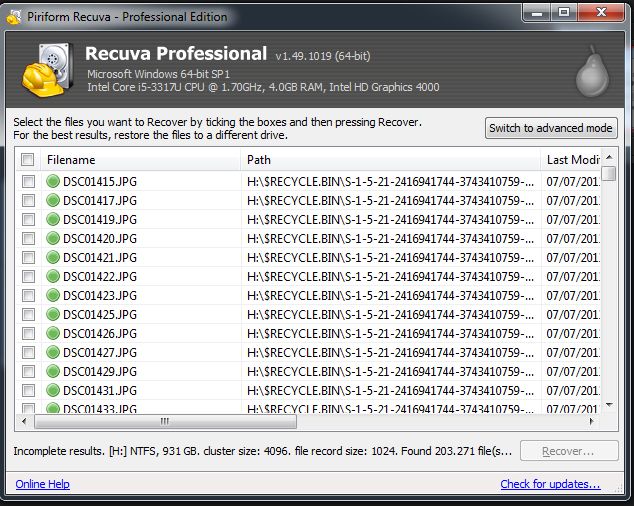Open the Online Help link
Image resolution: width=634 pixels, height=506 pixels.
click(42, 485)
